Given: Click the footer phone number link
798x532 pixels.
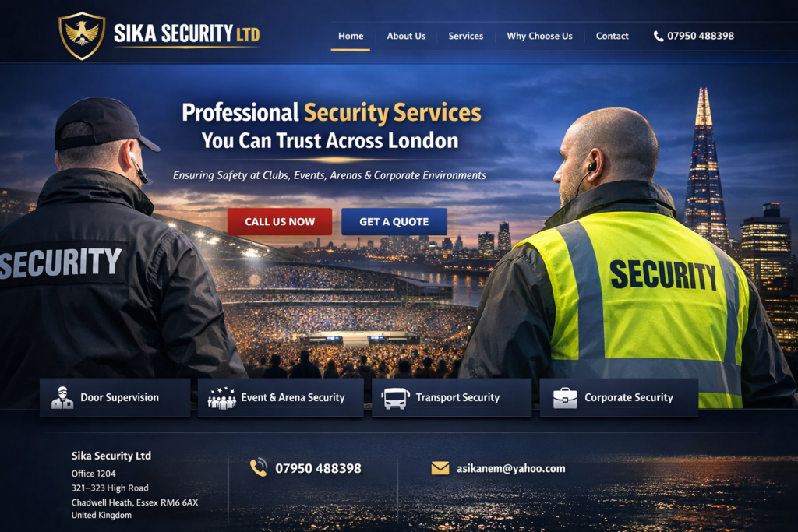Looking at the screenshot, I should (318, 468).
